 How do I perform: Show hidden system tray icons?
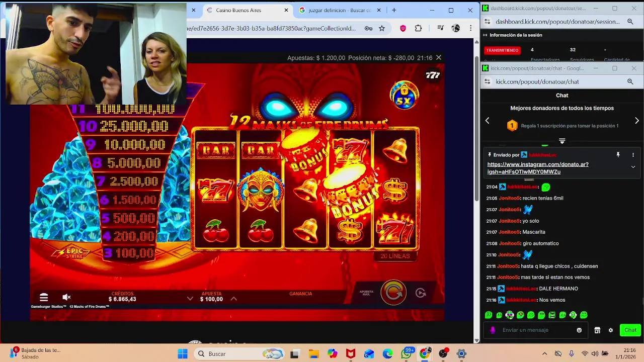click(544, 354)
